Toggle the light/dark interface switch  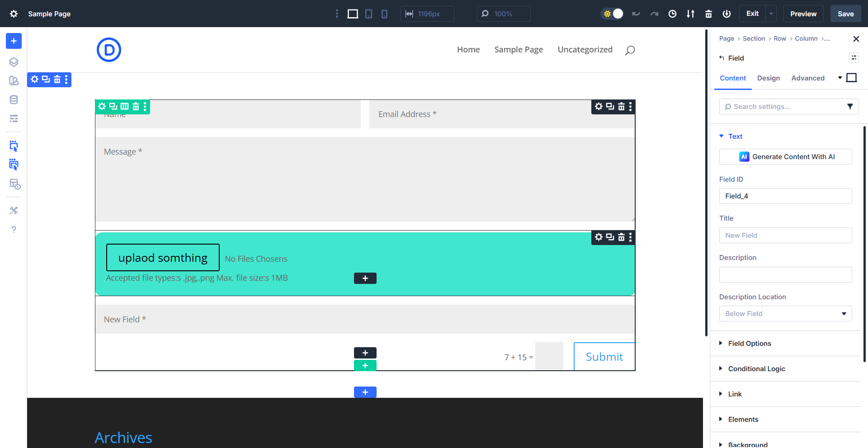pos(613,14)
